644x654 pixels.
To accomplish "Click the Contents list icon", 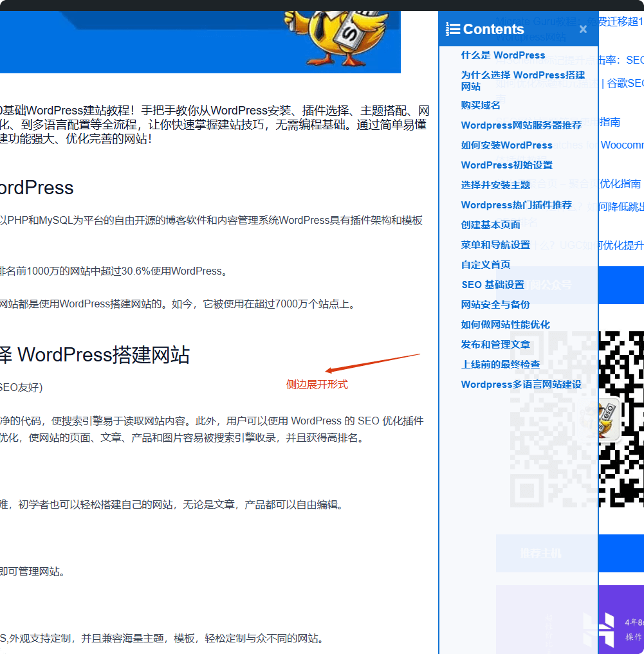I will click(x=453, y=29).
